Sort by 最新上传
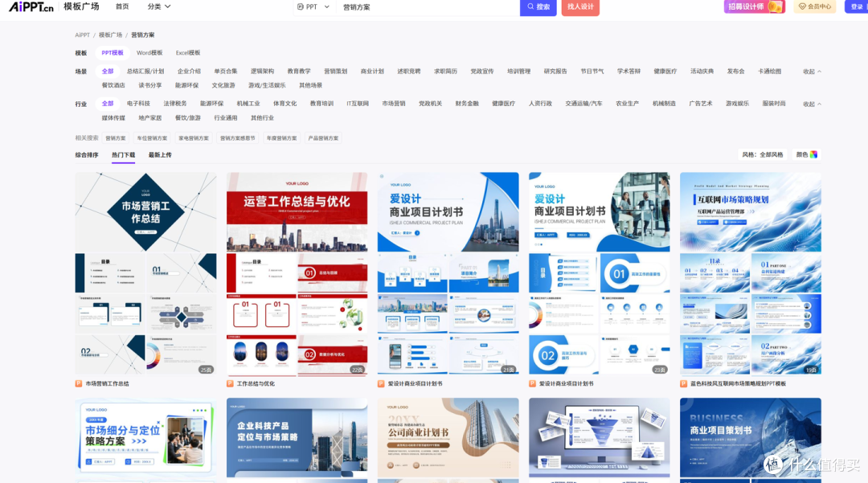This screenshot has width=868, height=483. (160, 155)
